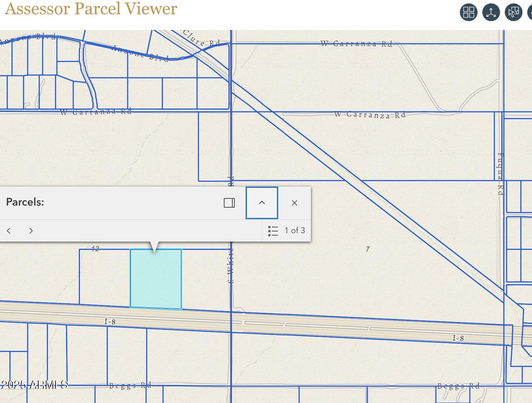Click the partially visible circular icon at screen edge
Screen dimensions: 532x403
(529, 12)
